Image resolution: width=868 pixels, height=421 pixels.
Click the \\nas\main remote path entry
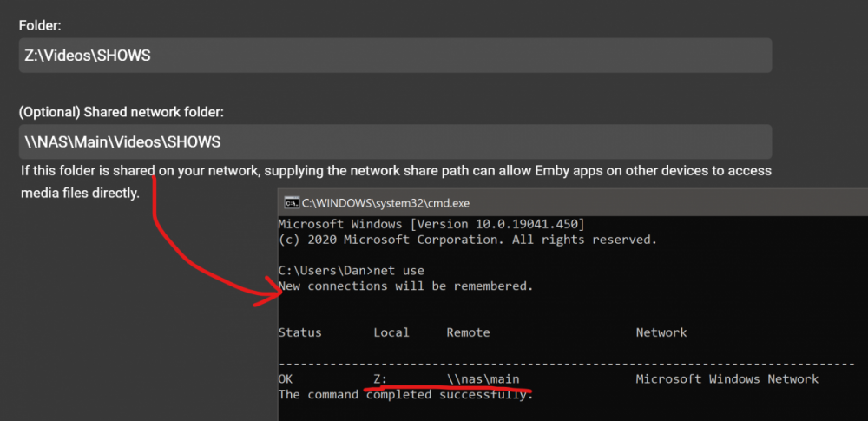[483, 379]
